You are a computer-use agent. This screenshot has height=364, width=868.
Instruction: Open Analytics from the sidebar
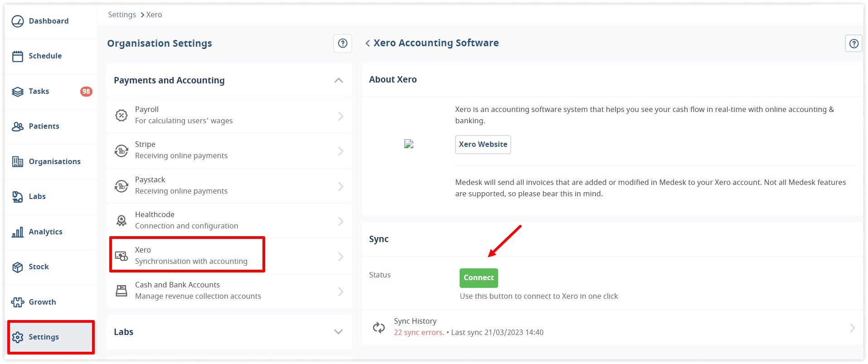51,232
